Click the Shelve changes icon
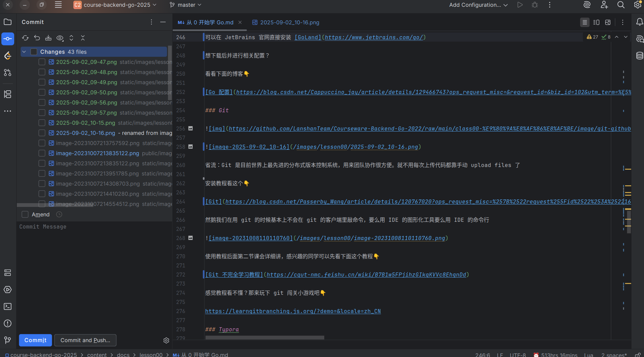Screen dimensions: 644x357 click(x=48, y=38)
